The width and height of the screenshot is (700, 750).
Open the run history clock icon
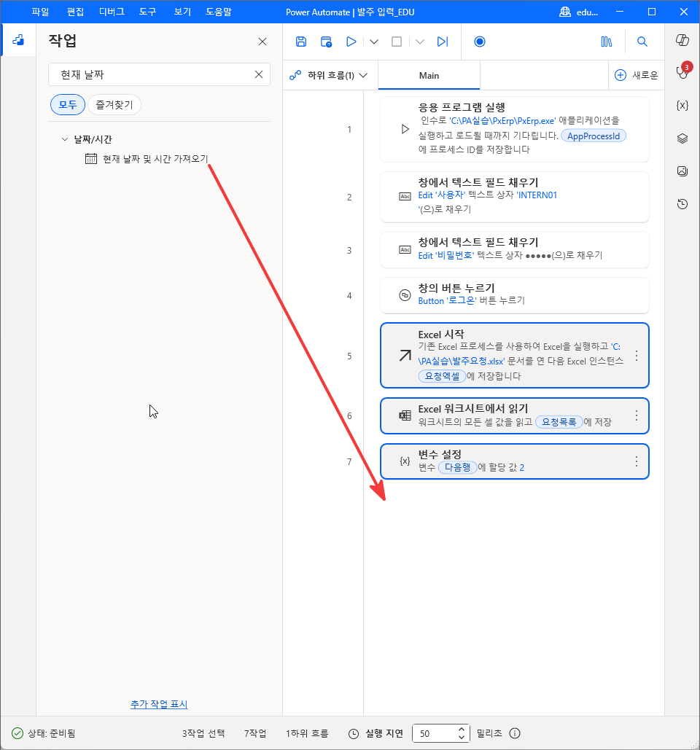pos(682,204)
